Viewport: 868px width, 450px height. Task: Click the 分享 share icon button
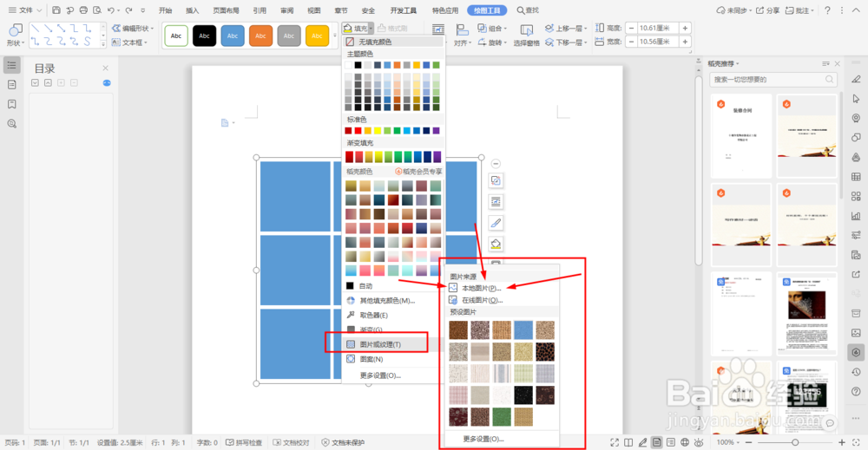point(768,10)
